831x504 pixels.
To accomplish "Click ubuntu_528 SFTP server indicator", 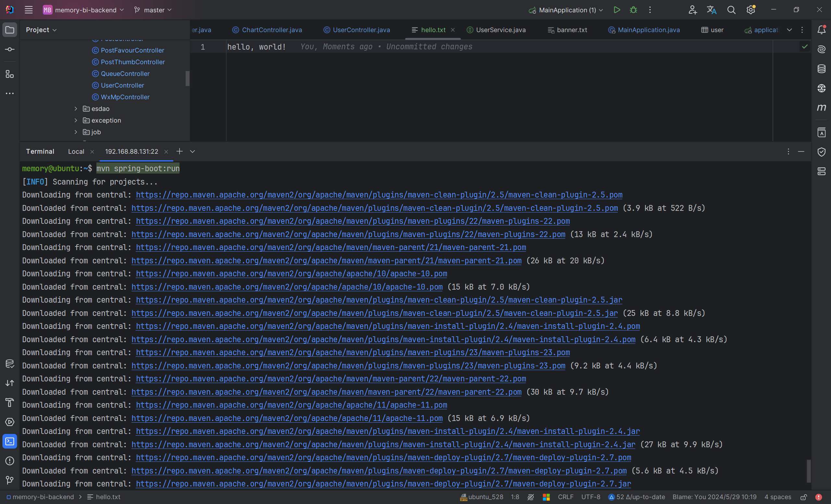I will click(x=482, y=497).
